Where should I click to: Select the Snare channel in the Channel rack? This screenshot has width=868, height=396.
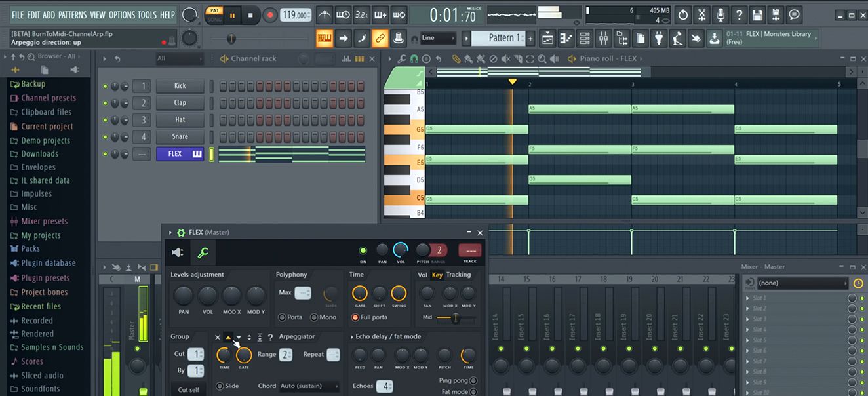tap(180, 136)
